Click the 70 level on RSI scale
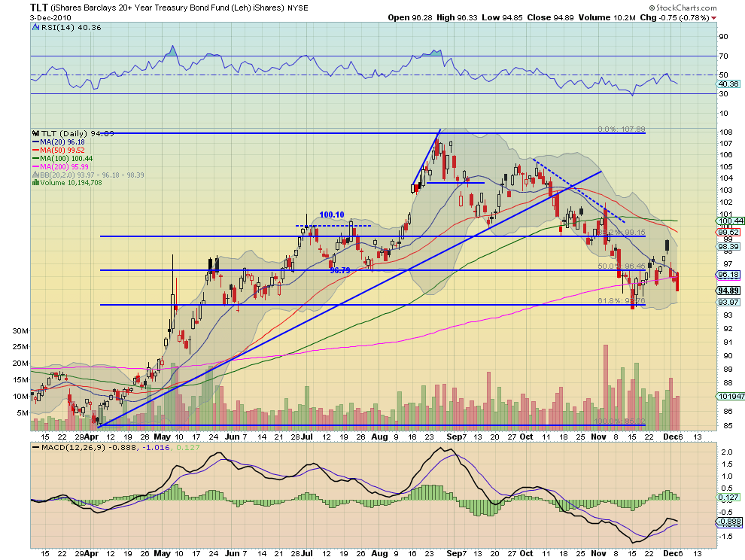The image size is (745, 560). tap(723, 56)
